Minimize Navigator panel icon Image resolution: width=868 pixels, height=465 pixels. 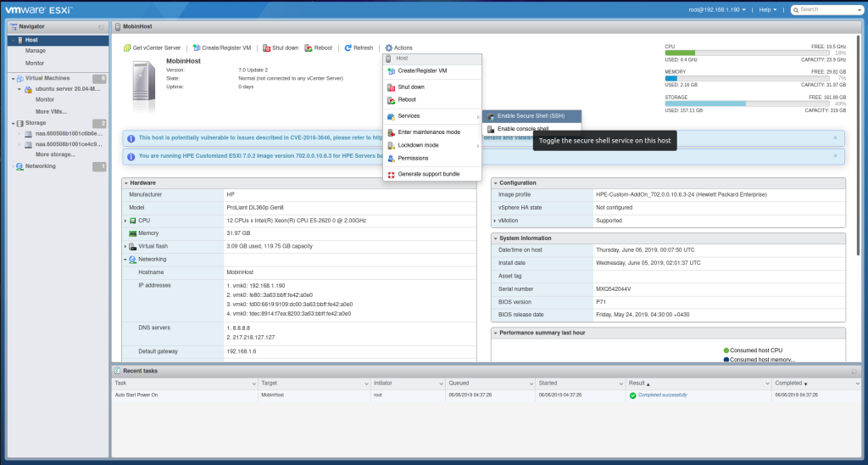(102, 27)
